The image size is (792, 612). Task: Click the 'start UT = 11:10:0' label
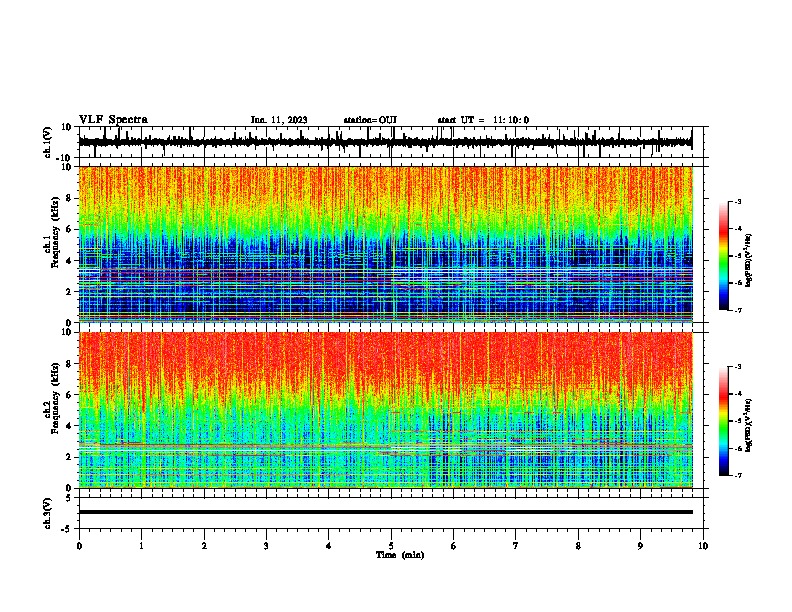[x=483, y=120]
